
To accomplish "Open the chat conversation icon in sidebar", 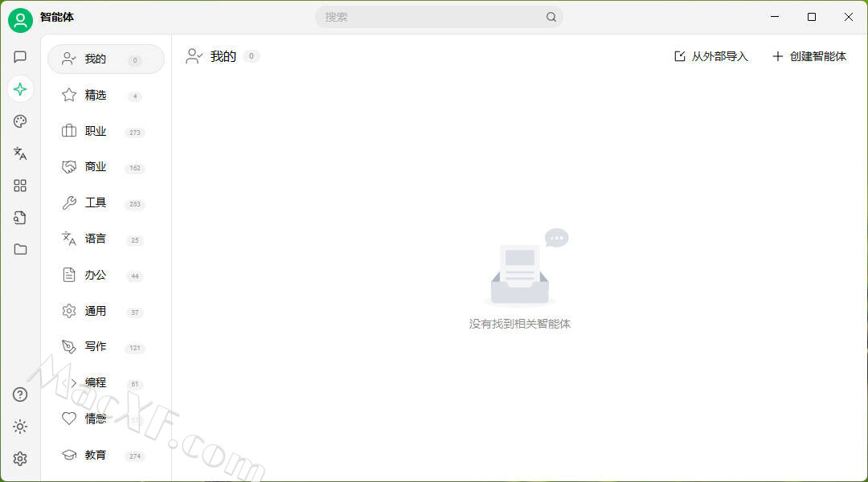I will click(x=20, y=57).
